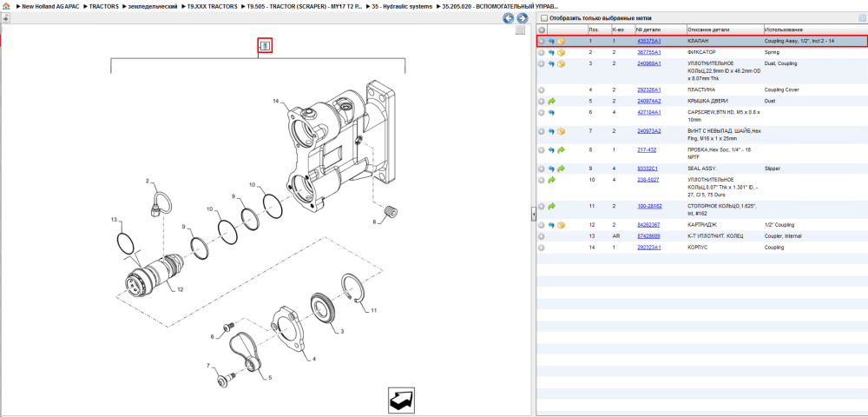Open part number link 292326A1
The height and width of the screenshot is (417, 868).
(x=649, y=89)
